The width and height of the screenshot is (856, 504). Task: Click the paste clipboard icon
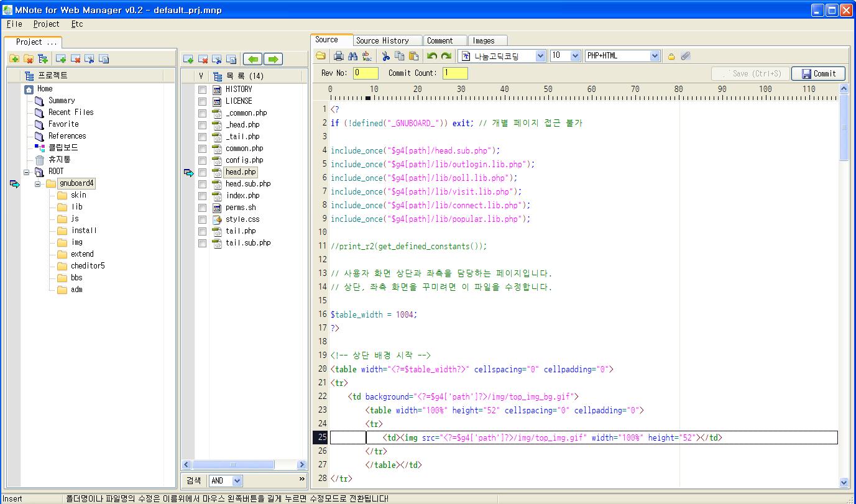413,56
